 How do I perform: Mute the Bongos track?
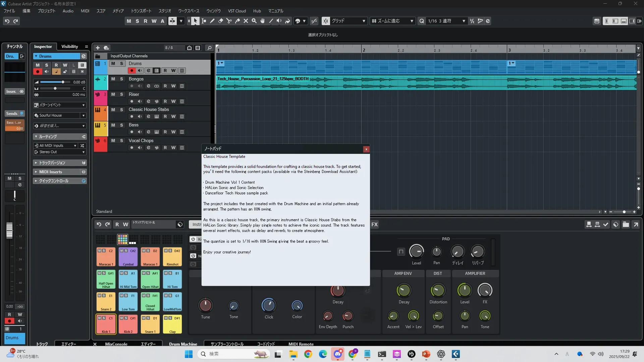click(113, 79)
